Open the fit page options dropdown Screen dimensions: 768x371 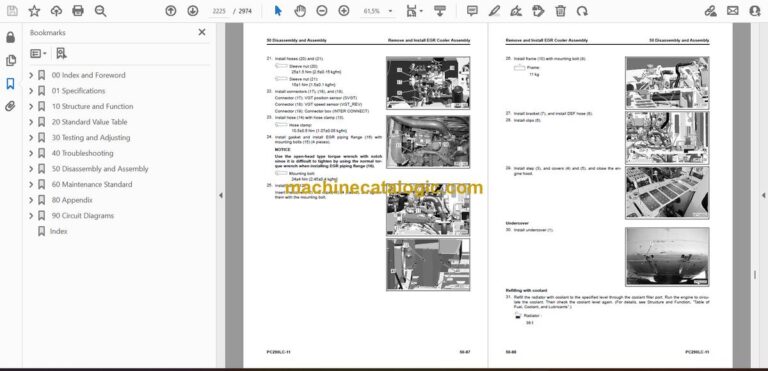pyautogui.click(x=414, y=11)
